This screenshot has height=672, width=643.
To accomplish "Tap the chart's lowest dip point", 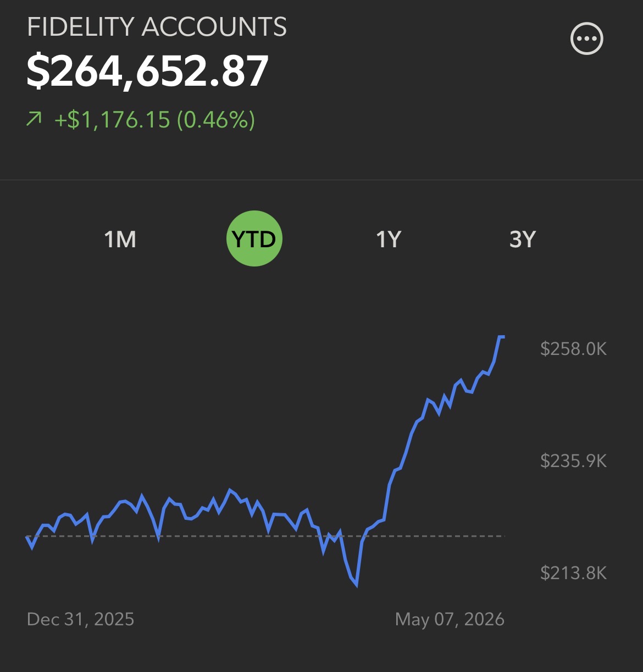I will (357, 585).
